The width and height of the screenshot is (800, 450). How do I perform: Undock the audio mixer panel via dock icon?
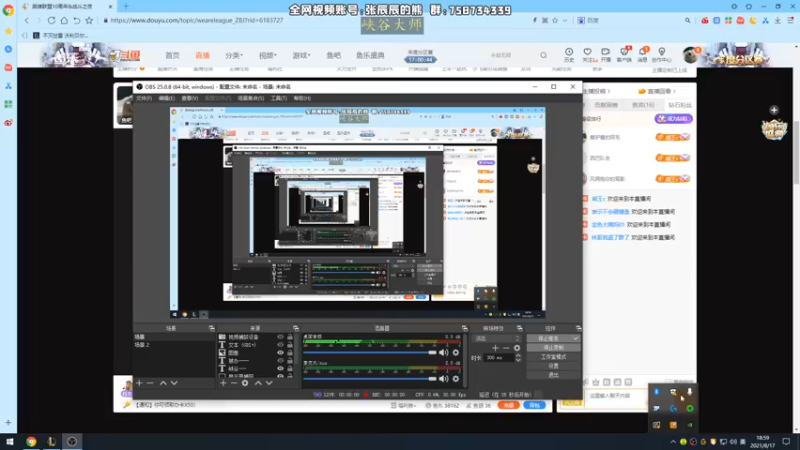[464, 328]
